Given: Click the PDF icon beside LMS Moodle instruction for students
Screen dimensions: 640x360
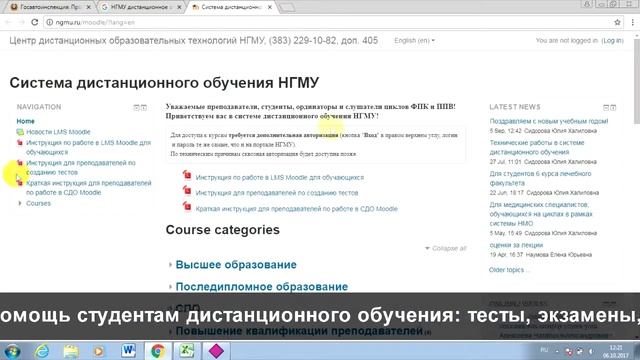Looking at the screenshot, I should pyautogui.click(x=187, y=175).
